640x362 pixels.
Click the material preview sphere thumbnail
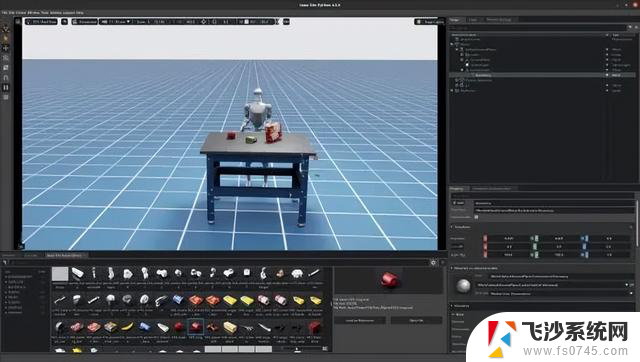(463, 285)
